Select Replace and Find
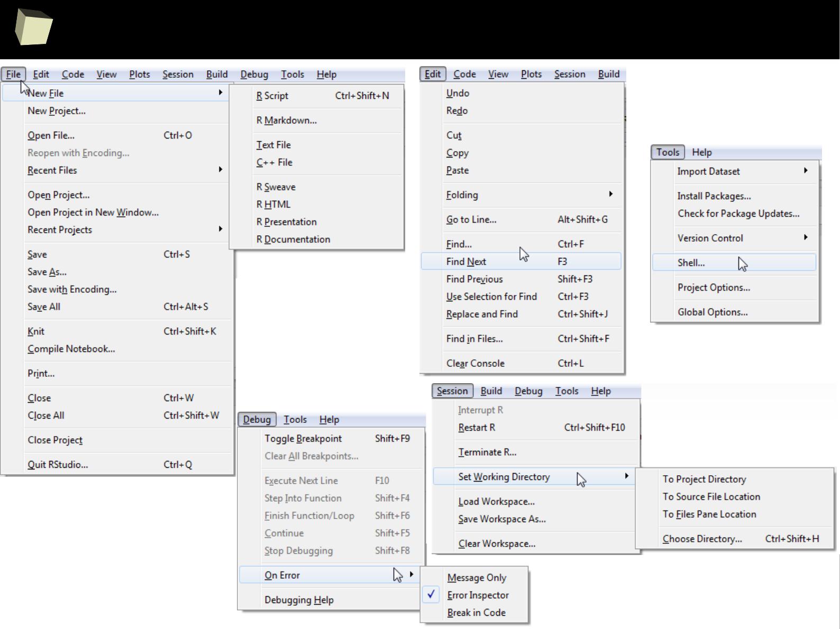The width and height of the screenshot is (840, 629). click(x=482, y=314)
